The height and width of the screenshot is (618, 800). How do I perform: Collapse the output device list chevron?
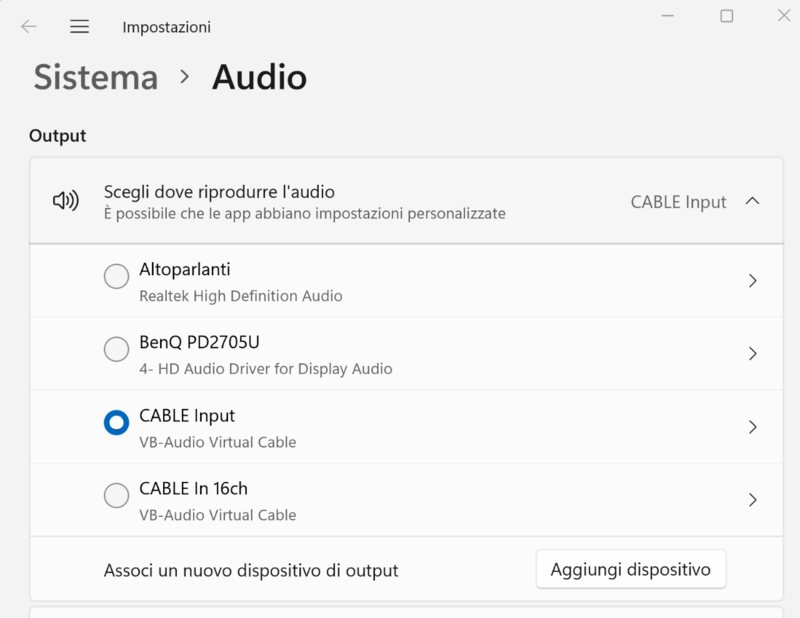click(x=753, y=201)
